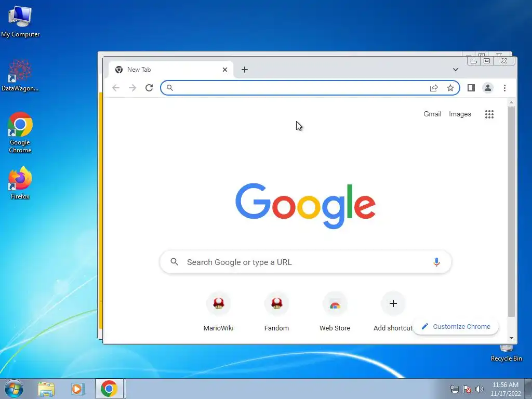This screenshot has height=399, width=532.
Task: Open the Web Store shortcut
Action: (335, 312)
